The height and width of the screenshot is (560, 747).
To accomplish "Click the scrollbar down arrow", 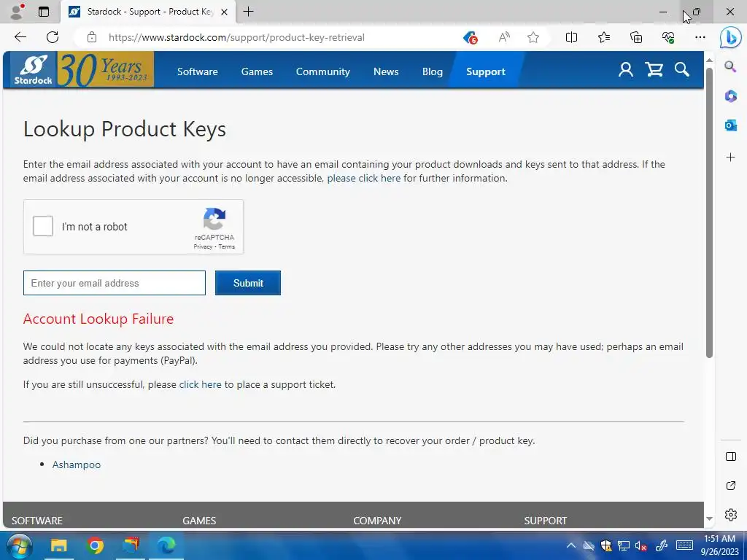I will (x=709, y=519).
